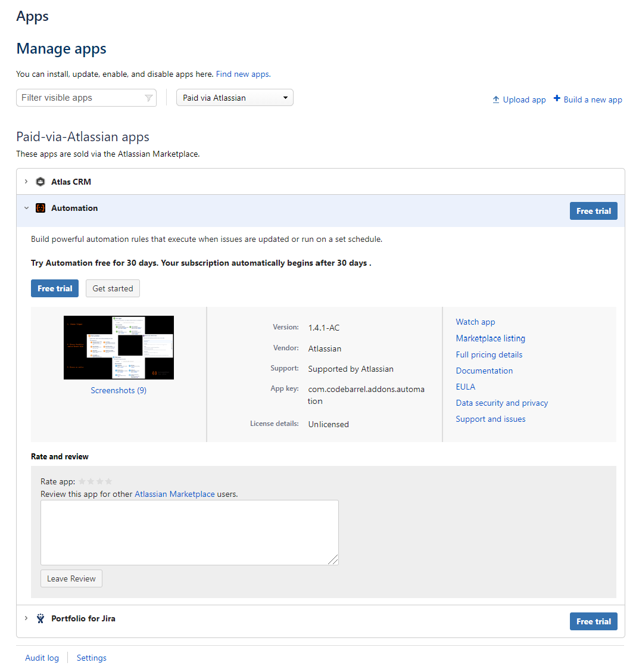Screen dimensions: 636x672
Task: Click the Portfolio for Jira app icon
Action: (40, 618)
